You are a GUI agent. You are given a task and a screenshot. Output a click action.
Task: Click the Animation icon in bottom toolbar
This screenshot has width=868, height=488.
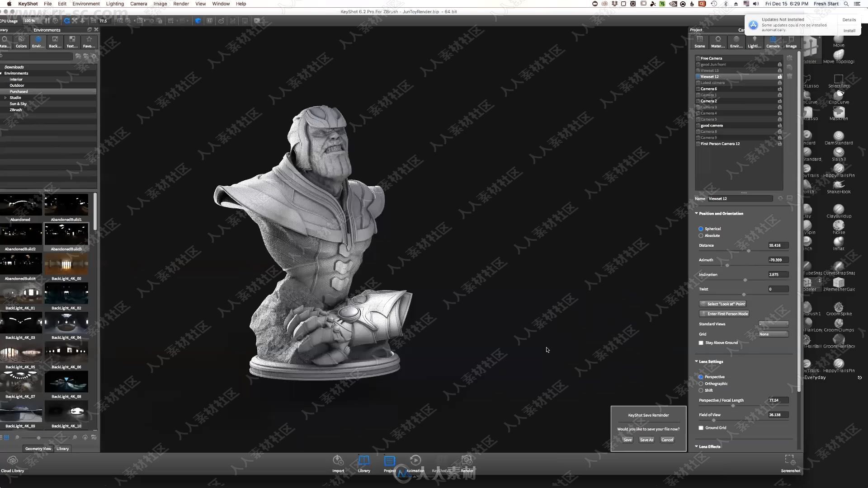415,464
